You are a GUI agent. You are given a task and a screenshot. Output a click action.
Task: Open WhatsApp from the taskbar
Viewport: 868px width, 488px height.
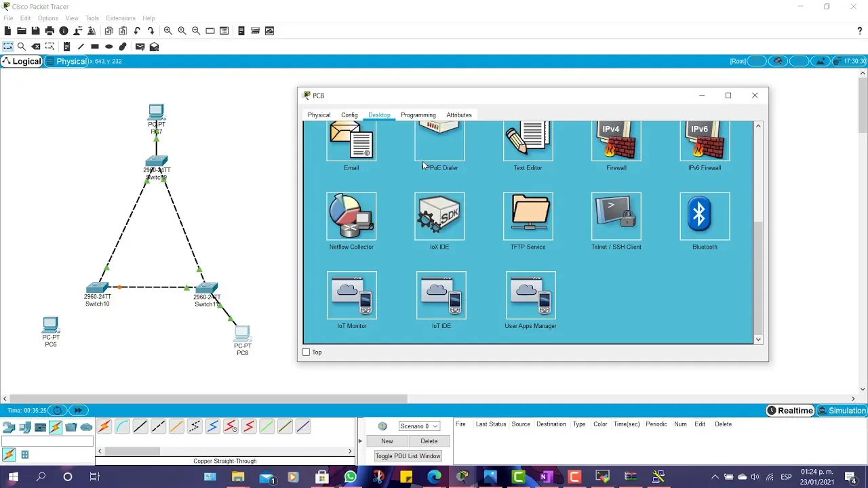coord(351,477)
